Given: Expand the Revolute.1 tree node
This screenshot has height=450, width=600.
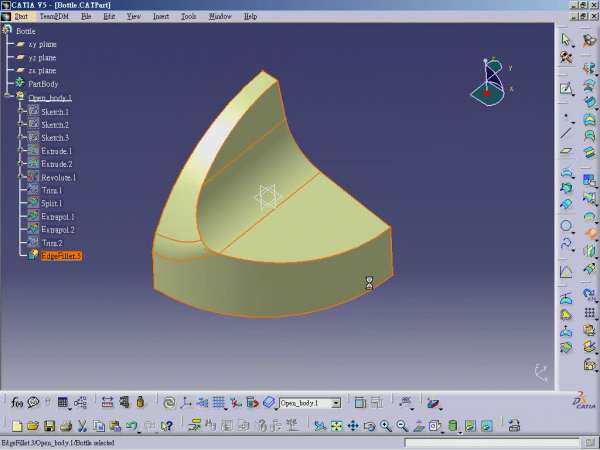Looking at the screenshot, I should coord(21,177).
